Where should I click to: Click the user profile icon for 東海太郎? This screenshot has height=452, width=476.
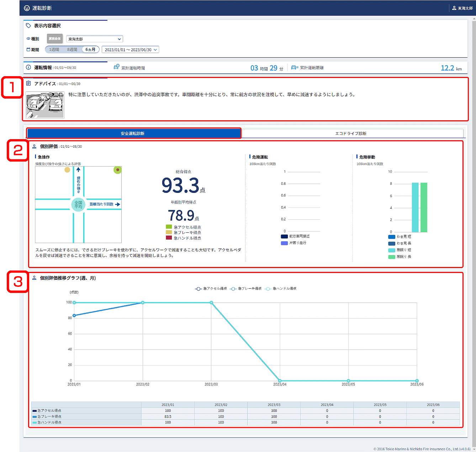[x=454, y=8]
